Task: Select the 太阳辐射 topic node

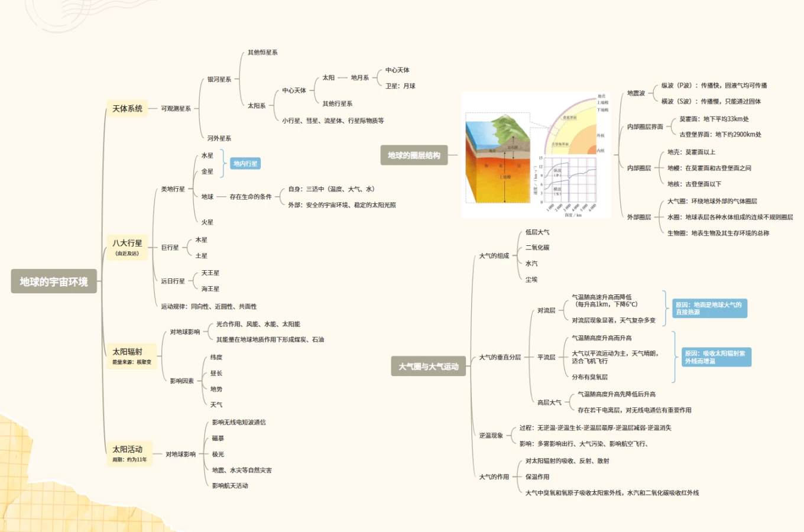Action: [132, 356]
